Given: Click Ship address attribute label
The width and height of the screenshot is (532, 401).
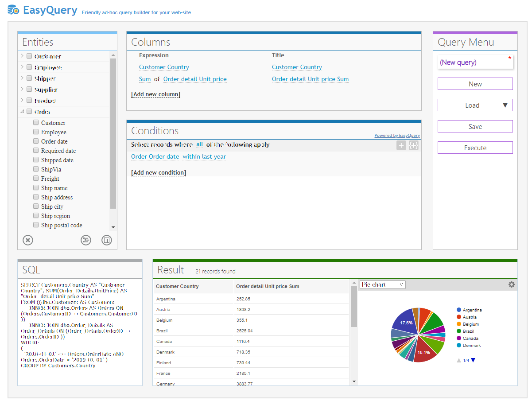Looking at the screenshot, I should pos(57,198).
